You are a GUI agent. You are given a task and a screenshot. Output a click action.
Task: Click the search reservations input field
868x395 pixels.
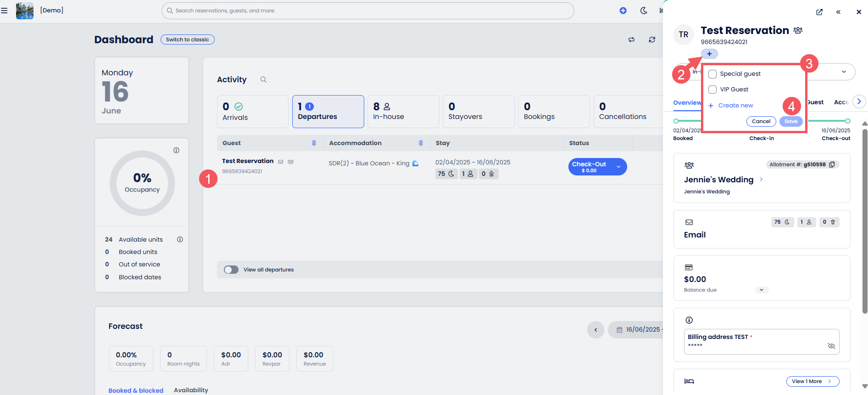pos(367,11)
